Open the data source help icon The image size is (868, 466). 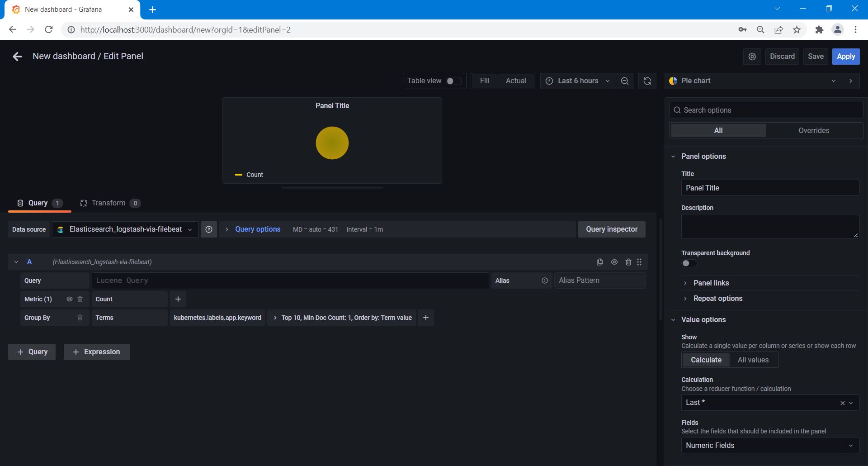click(209, 229)
